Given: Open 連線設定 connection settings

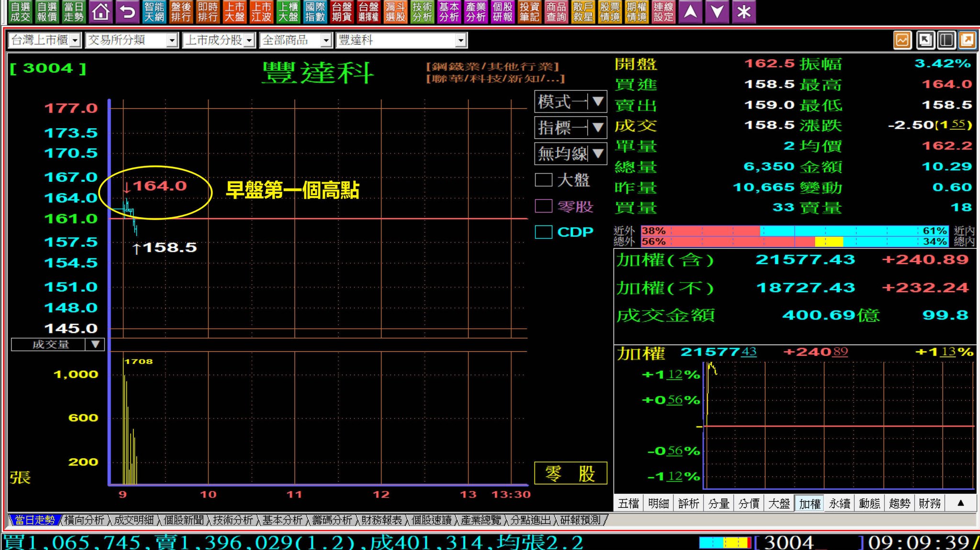Looking at the screenshot, I should [x=664, y=11].
